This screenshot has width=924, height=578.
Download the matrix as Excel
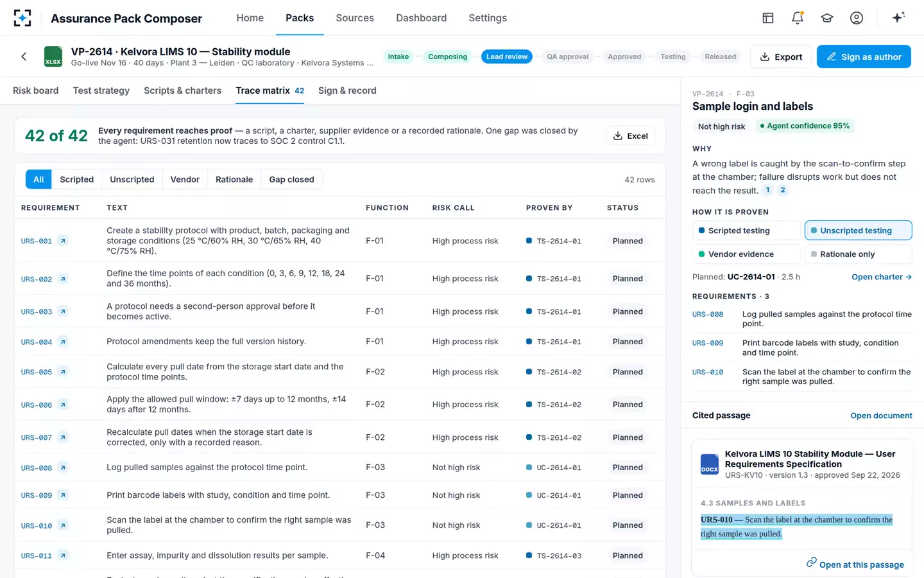tap(630, 136)
